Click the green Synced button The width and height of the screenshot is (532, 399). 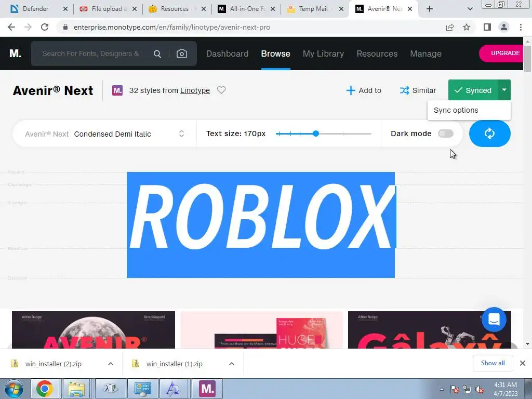click(473, 90)
